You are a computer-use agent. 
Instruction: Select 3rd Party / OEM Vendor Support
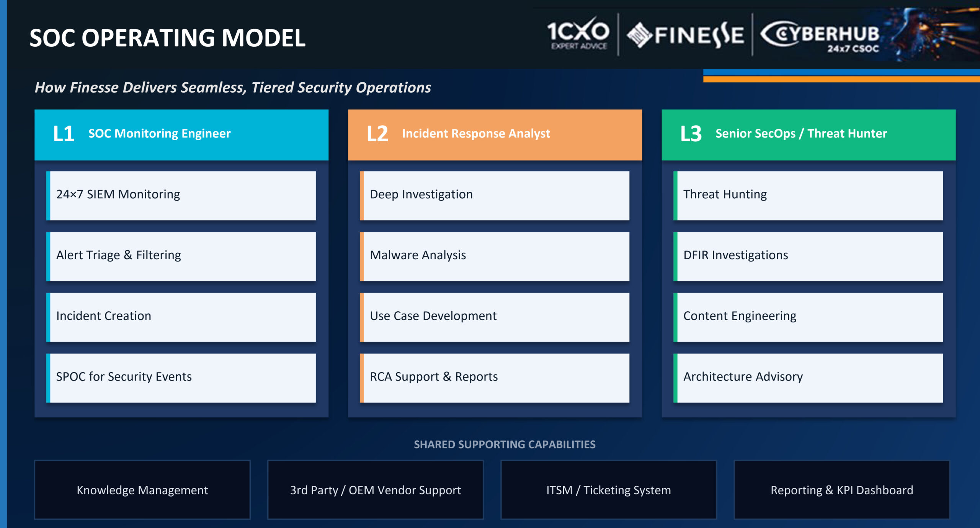[375, 490]
